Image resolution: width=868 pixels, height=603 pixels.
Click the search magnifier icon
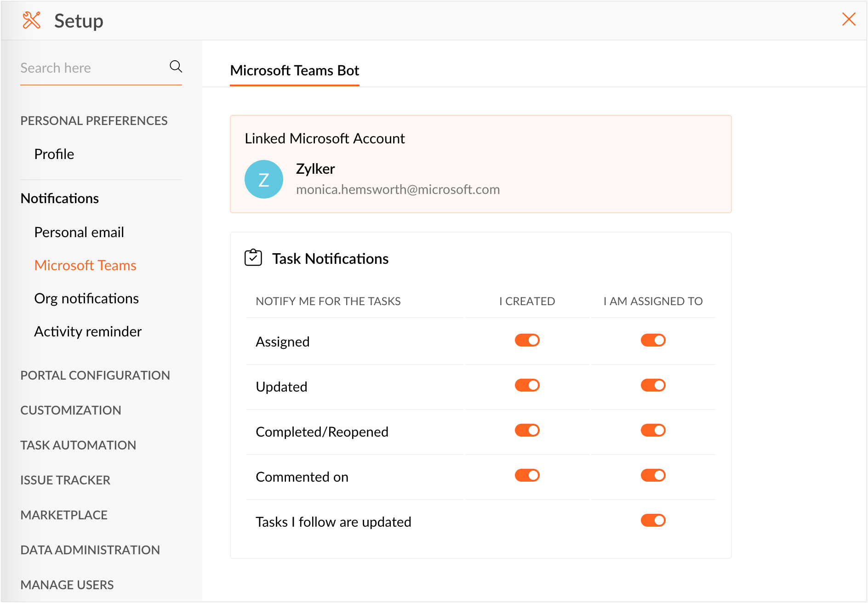[x=176, y=67]
